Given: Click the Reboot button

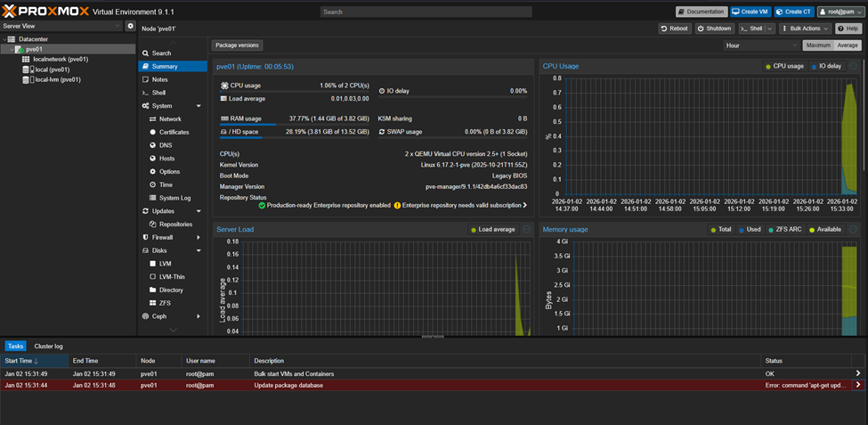Looking at the screenshot, I should (675, 29).
